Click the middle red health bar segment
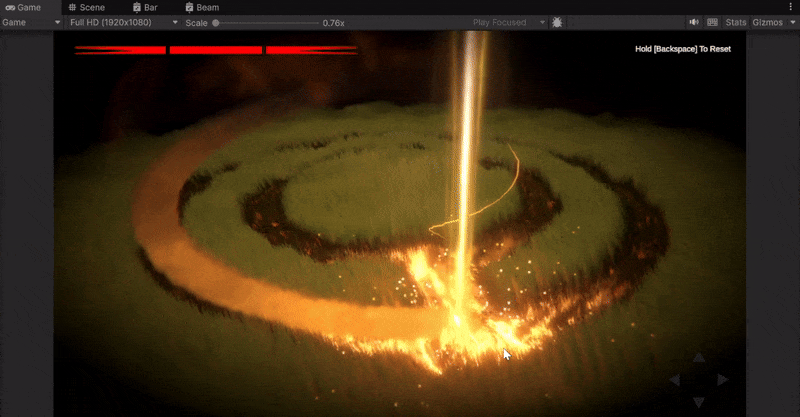 (216, 50)
